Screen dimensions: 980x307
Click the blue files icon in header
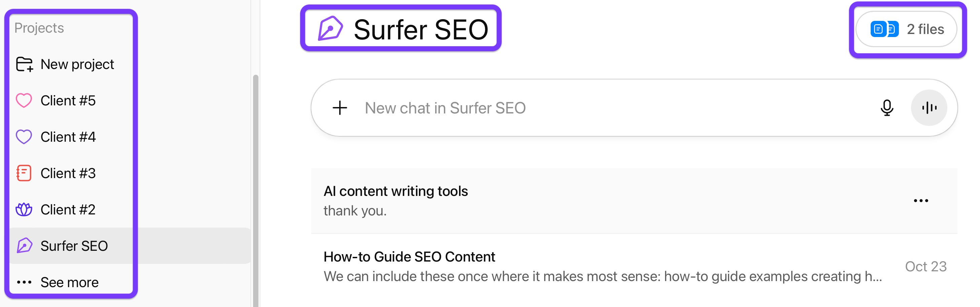884,29
